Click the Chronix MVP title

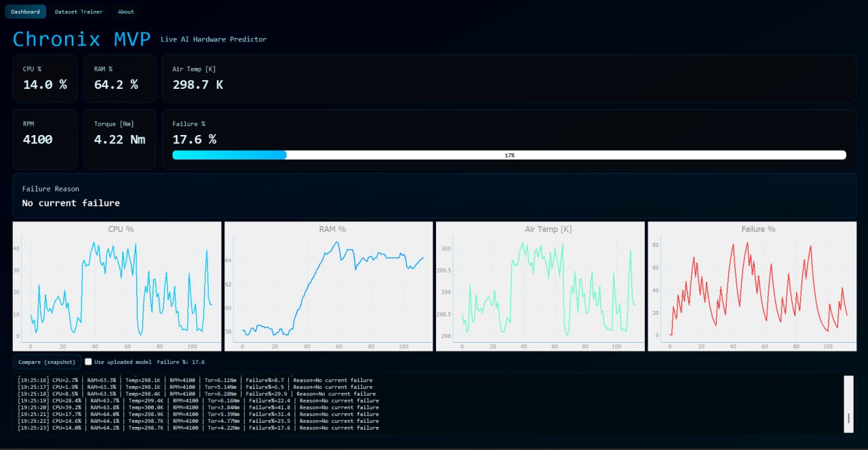click(81, 39)
